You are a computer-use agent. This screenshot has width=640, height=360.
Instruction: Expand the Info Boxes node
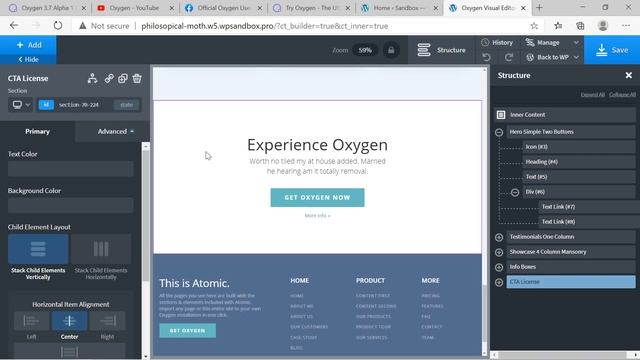[x=499, y=267]
